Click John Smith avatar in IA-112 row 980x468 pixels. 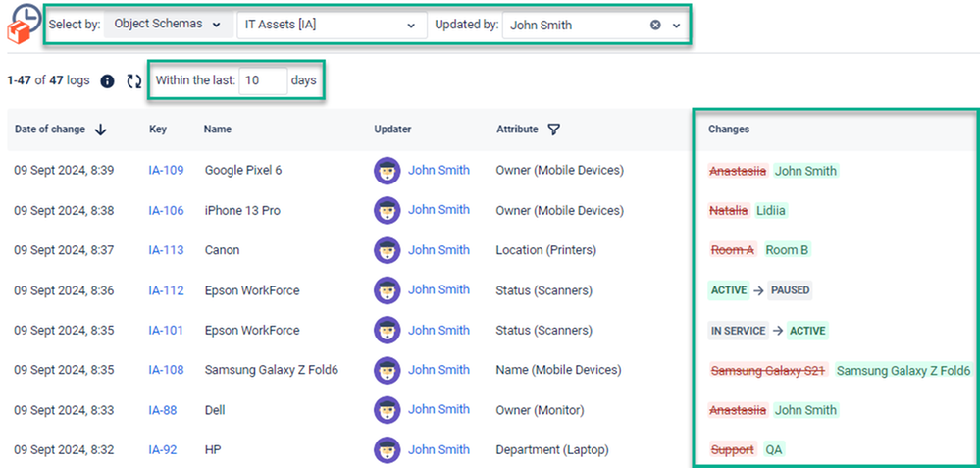pos(387,289)
